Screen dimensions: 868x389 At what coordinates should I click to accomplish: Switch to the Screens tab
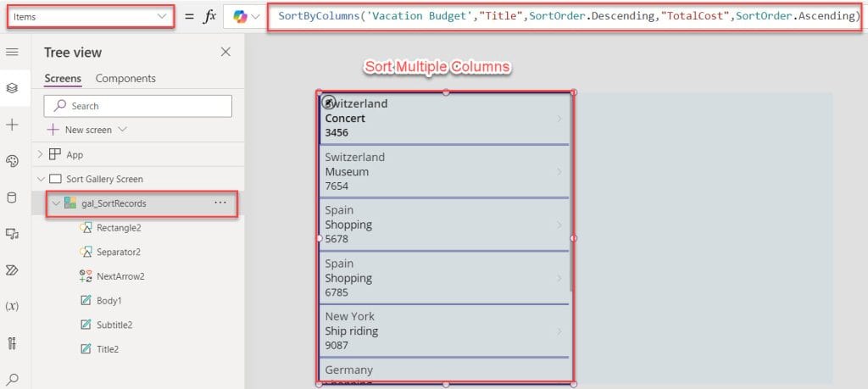63,79
